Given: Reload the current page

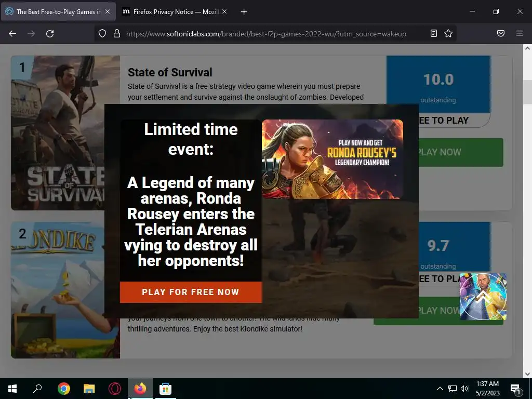Looking at the screenshot, I should point(50,34).
